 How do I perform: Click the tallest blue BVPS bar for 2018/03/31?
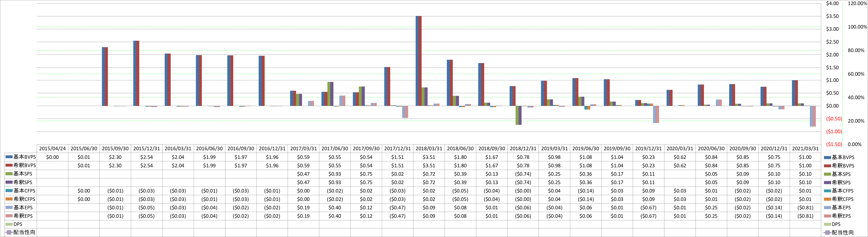(417, 61)
